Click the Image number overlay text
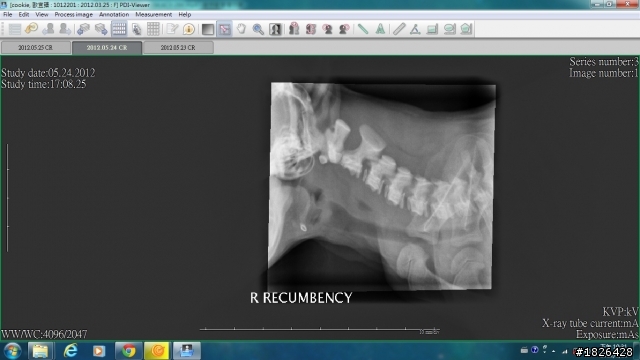The width and height of the screenshot is (640, 360). tap(603, 73)
